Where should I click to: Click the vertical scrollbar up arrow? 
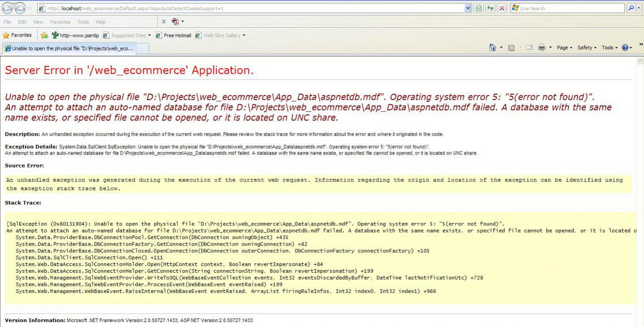[640, 61]
